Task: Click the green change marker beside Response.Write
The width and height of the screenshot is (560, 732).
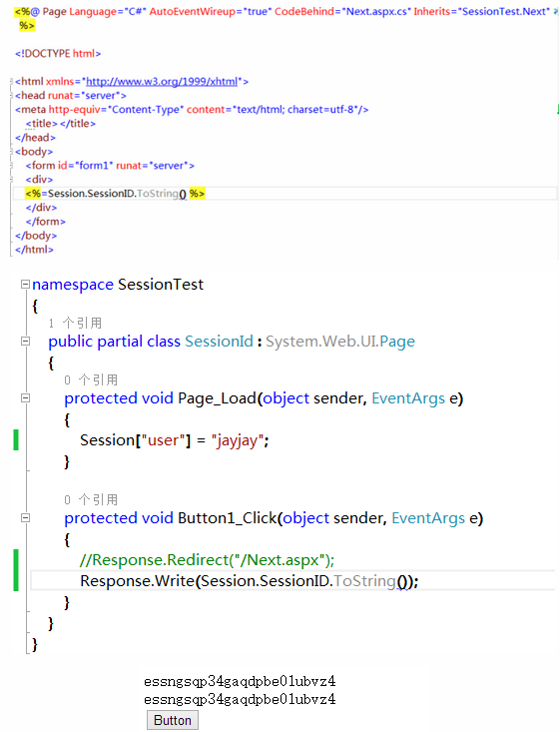Action: pyautogui.click(x=16, y=570)
